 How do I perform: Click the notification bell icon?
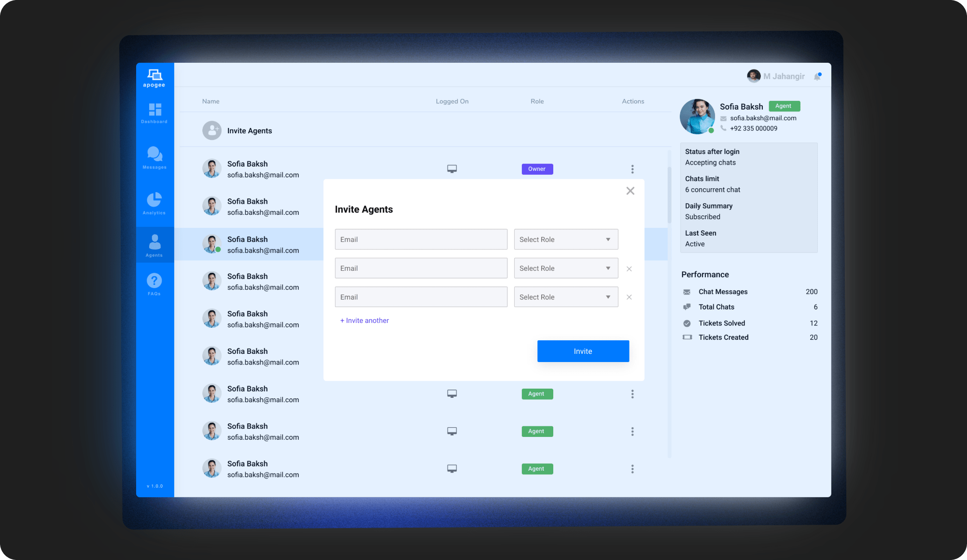(x=817, y=76)
